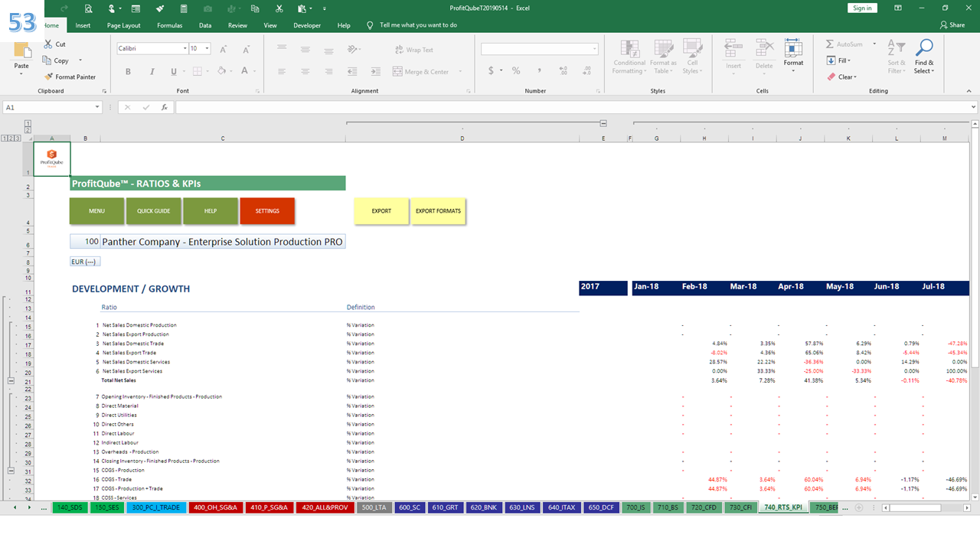Viewport: 980px width, 551px height.
Task: Click the Comma Style icon
Action: coord(540,70)
